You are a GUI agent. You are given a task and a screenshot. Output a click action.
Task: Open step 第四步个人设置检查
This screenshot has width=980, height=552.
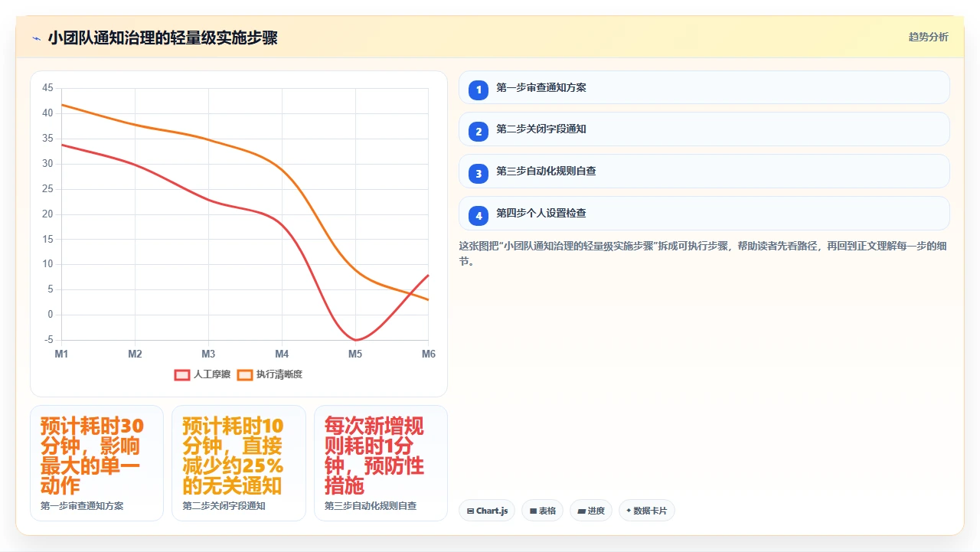[704, 214]
